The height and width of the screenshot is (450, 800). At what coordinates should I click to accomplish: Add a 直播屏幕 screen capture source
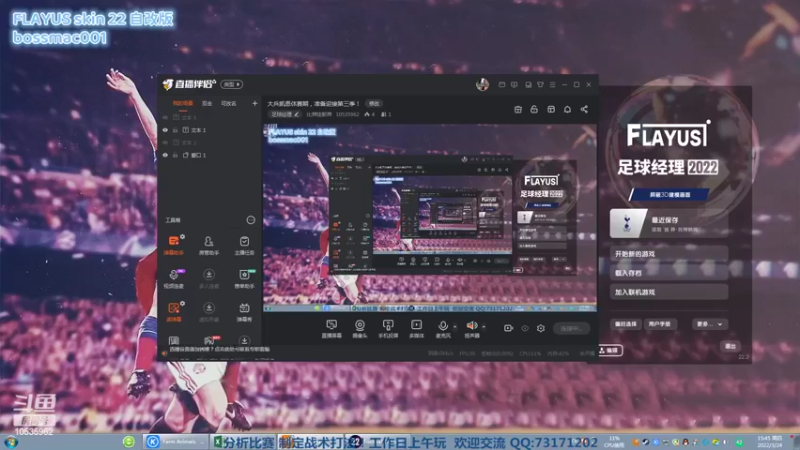[x=332, y=329]
